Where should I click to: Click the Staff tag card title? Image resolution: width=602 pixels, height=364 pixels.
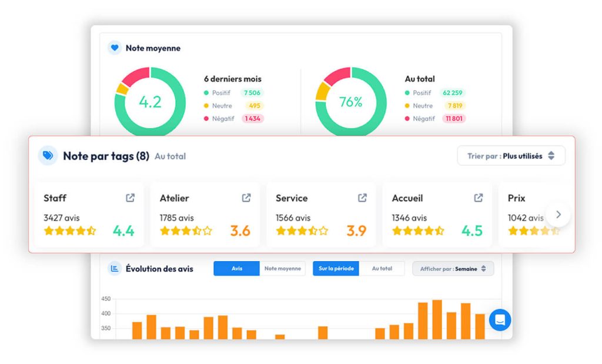pos(55,198)
